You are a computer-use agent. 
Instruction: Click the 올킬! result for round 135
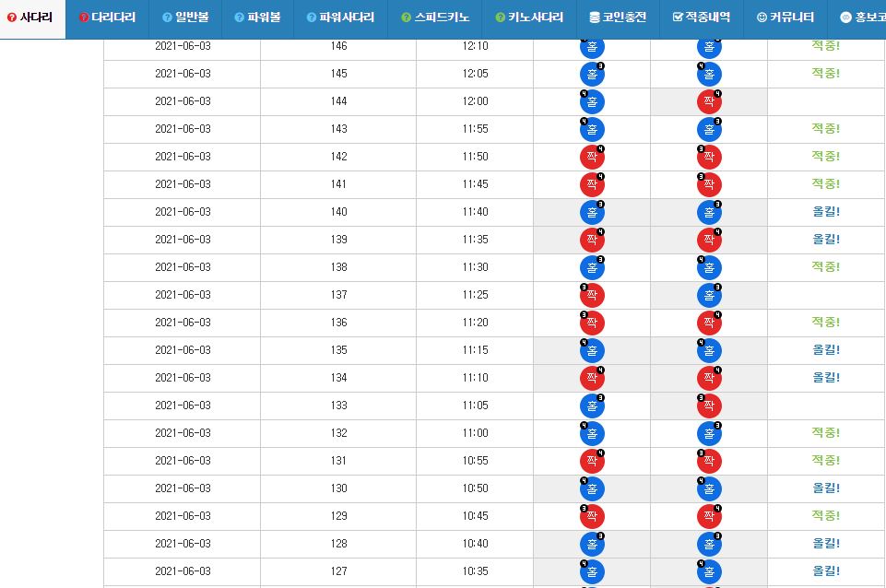point(825,350)
